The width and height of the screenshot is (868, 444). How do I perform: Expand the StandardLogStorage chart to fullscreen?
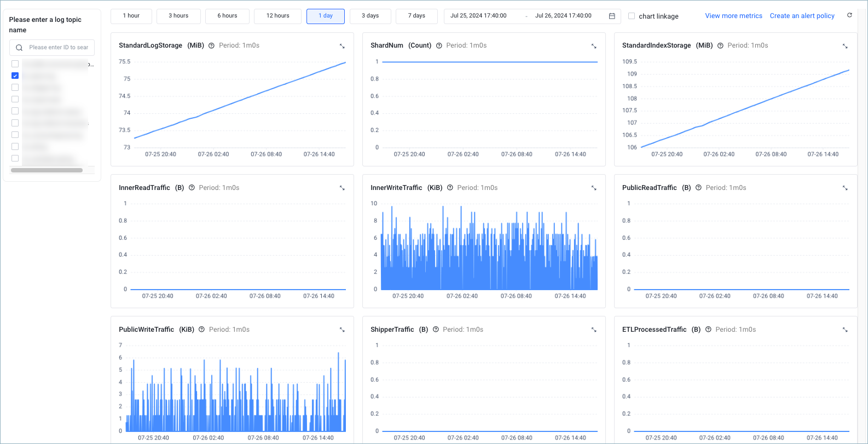[x=342, y=46]
